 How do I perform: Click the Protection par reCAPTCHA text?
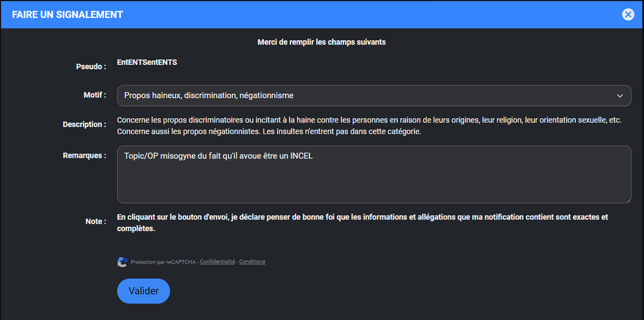(x=164, y=262)
